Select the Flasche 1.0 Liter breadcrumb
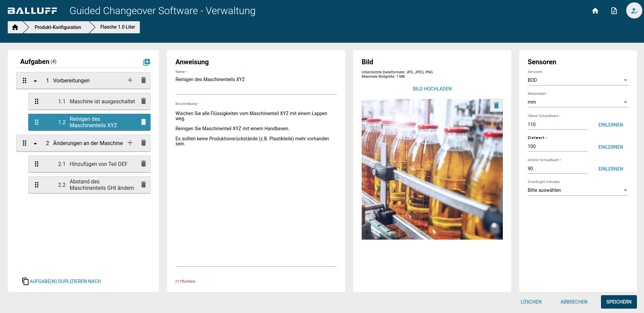The width and height of the screenshot is (644, 313). tap(118, 27)
